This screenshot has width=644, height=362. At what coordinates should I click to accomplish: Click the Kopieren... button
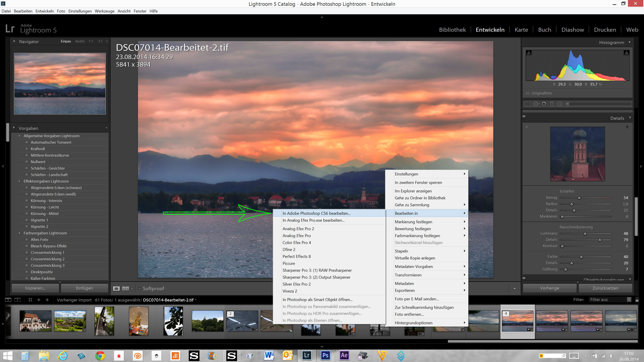[x=35, y=288]
